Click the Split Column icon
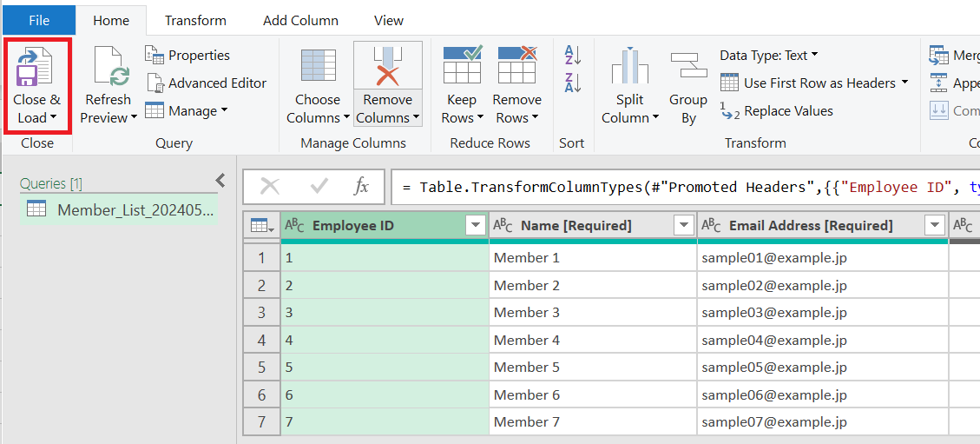Viewport: 980px width, 444px height. (x=630, y=67)
